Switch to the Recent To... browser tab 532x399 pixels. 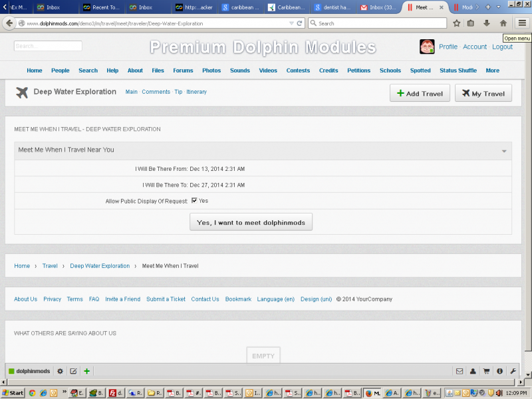click(x=101, y=7)
